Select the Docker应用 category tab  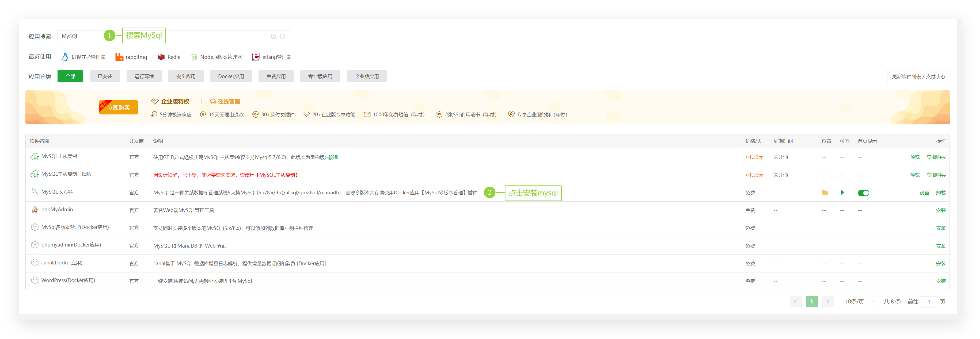[x=231, y=76]
